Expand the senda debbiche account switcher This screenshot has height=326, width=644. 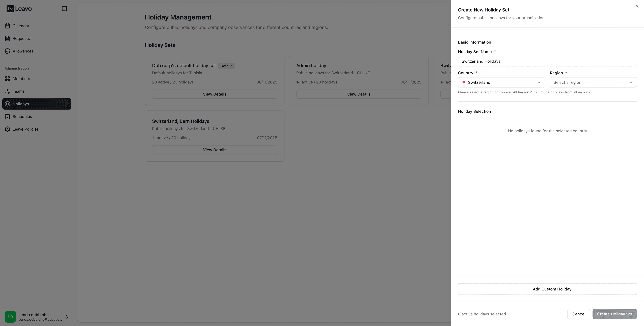tap(67, 317)
